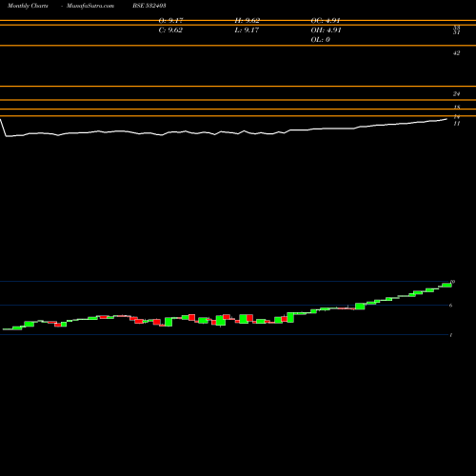This screenshot has height=476, width=476.
Task: Click the 'Monthly Charts' title text
Action: tap(28, 6)
